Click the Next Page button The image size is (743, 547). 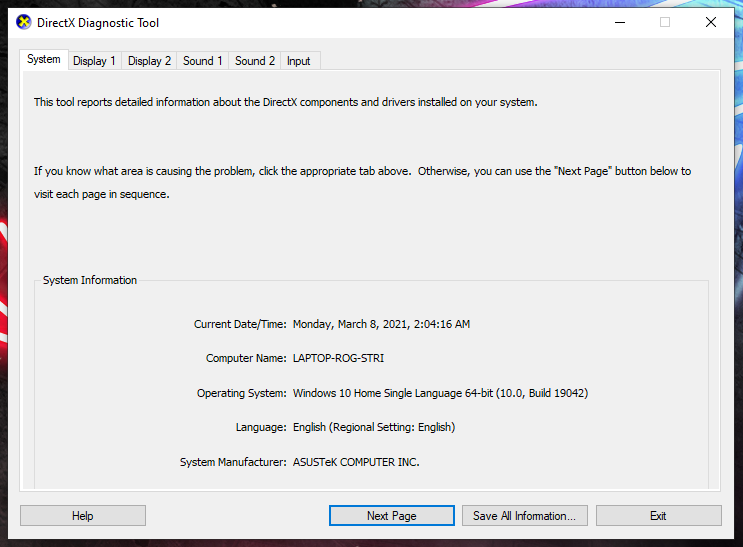(392, 516)
